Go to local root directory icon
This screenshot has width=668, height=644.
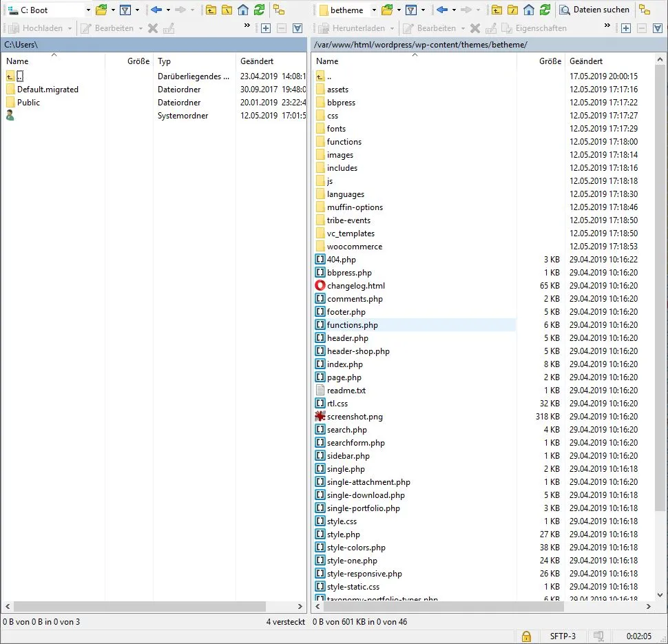227,10
